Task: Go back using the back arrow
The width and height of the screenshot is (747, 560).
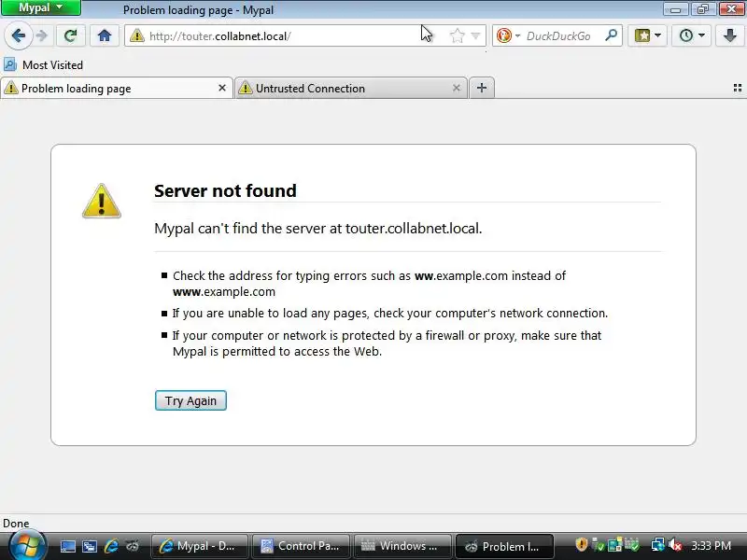Action: pos(19,35)
